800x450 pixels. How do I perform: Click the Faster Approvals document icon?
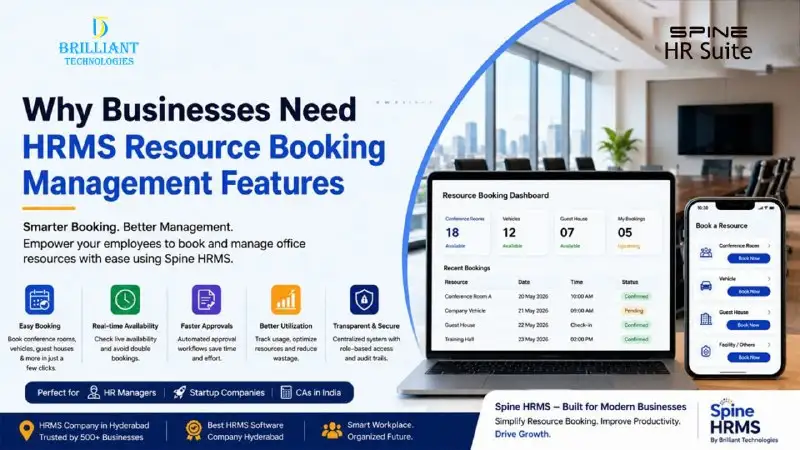[206, 299]
